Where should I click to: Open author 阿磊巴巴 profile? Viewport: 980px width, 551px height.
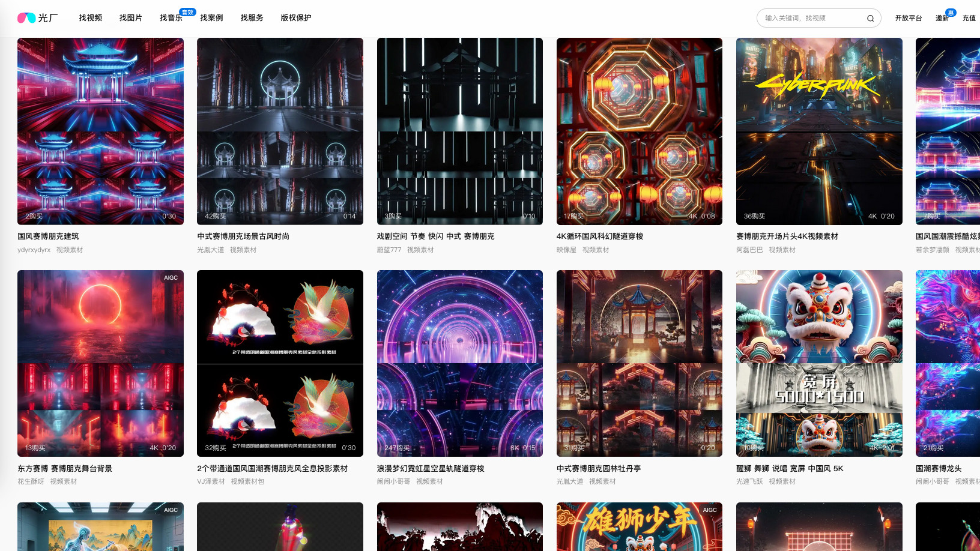coord(749,250)
